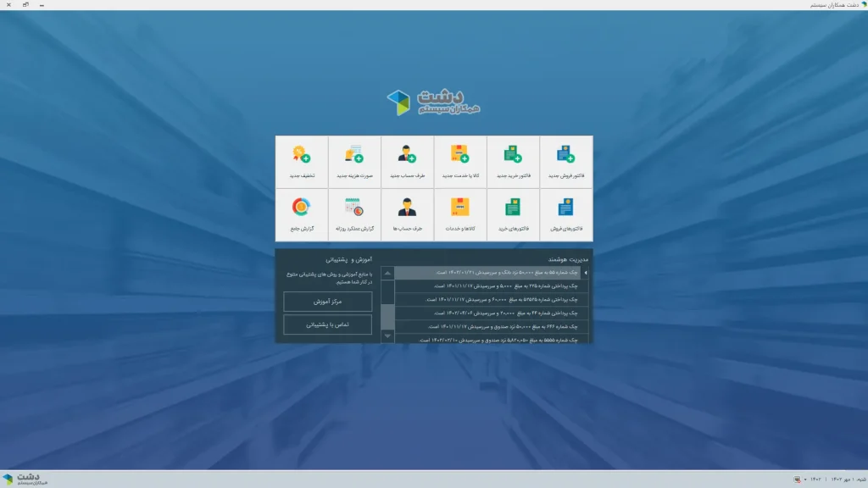This screenshot has height=488, width=868.
Task: Open the new expense form (صورت هزینه جدید)
Action: [354, 162]
